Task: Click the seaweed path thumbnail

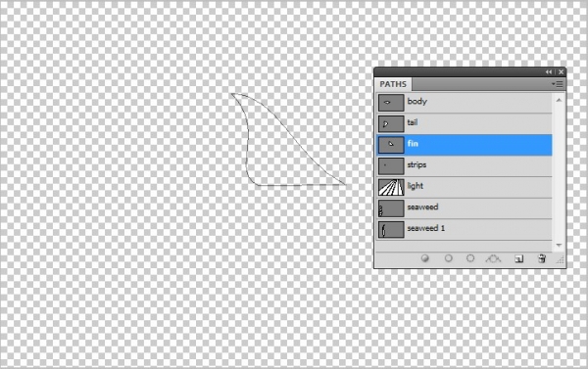Action: [391, 208]
